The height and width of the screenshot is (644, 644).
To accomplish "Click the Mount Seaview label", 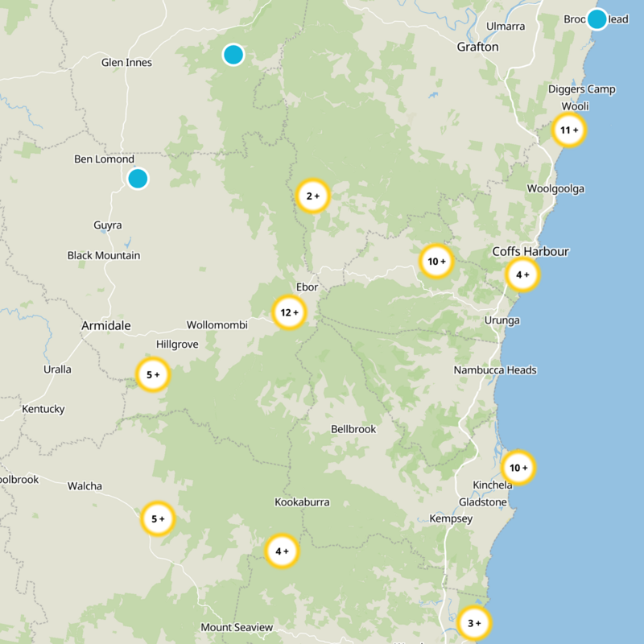I will [237, 627].
